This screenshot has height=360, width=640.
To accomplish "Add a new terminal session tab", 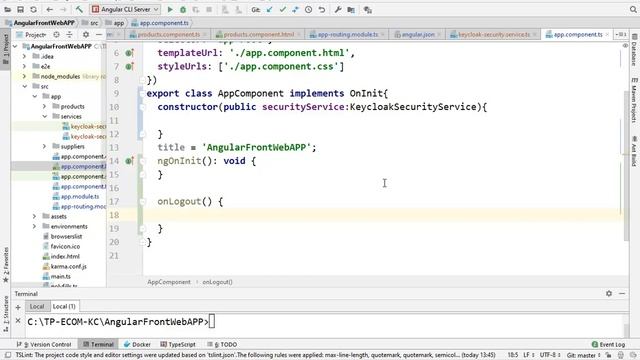I will (x=18, y=307).
